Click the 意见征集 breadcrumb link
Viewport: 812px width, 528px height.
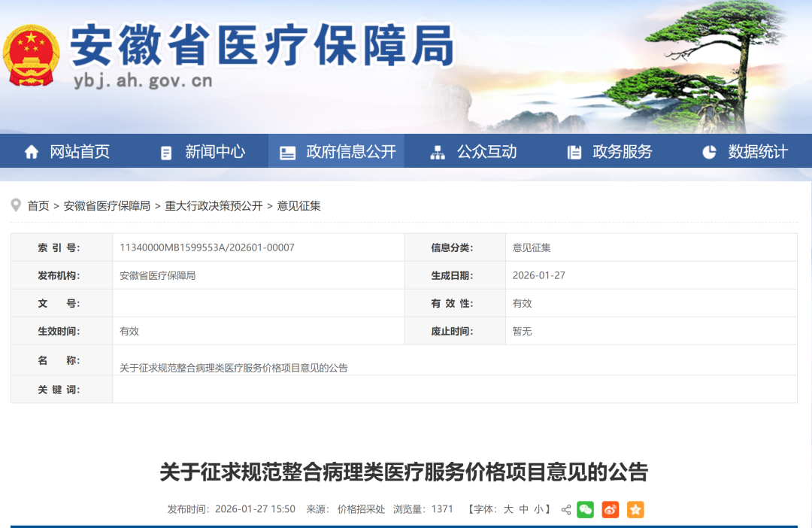(298, 206)
